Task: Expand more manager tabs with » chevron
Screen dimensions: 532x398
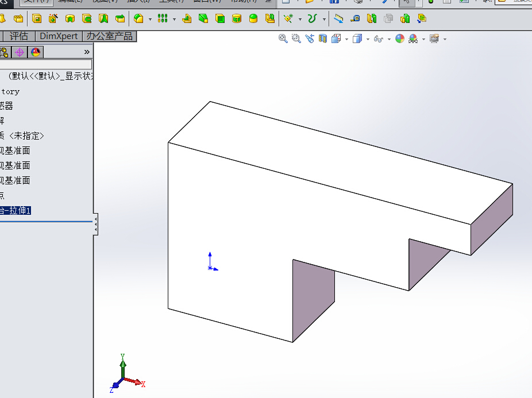Action: click(x=87, y=52)
